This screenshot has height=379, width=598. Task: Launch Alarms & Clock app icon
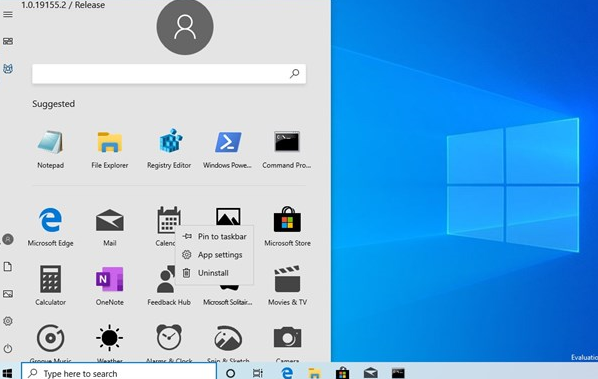coord(169,338)
